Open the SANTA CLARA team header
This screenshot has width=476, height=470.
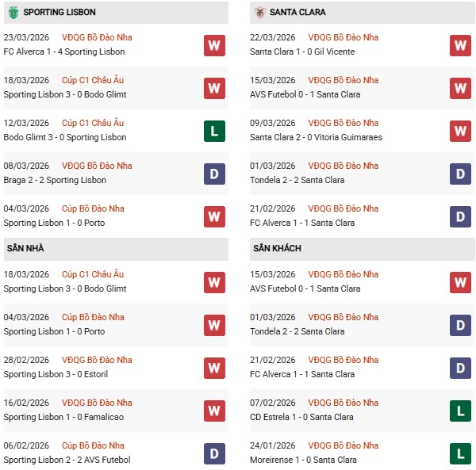tap(297, 12)
